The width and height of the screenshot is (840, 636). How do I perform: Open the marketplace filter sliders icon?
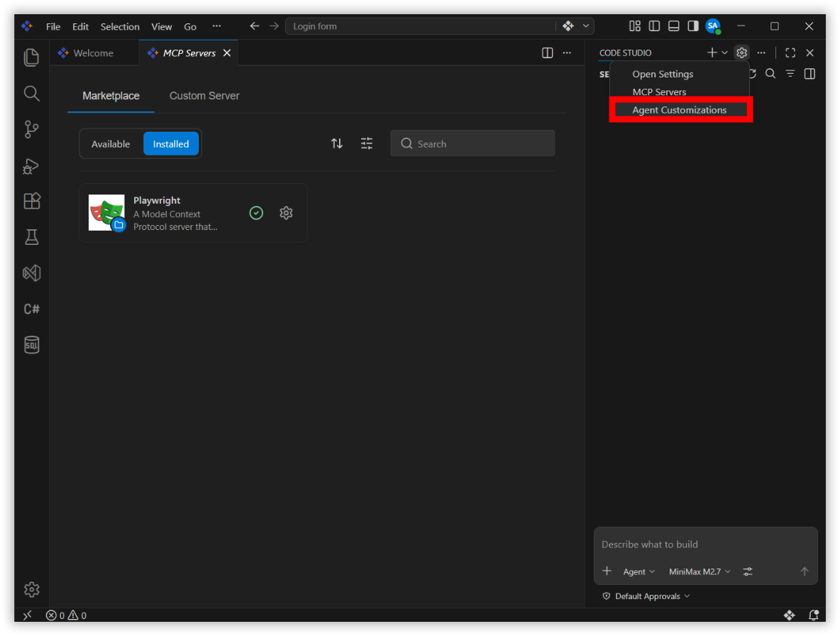coord(366,143)
